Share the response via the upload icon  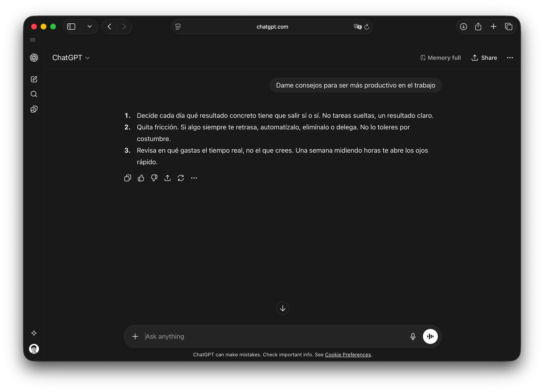[168, 178]
